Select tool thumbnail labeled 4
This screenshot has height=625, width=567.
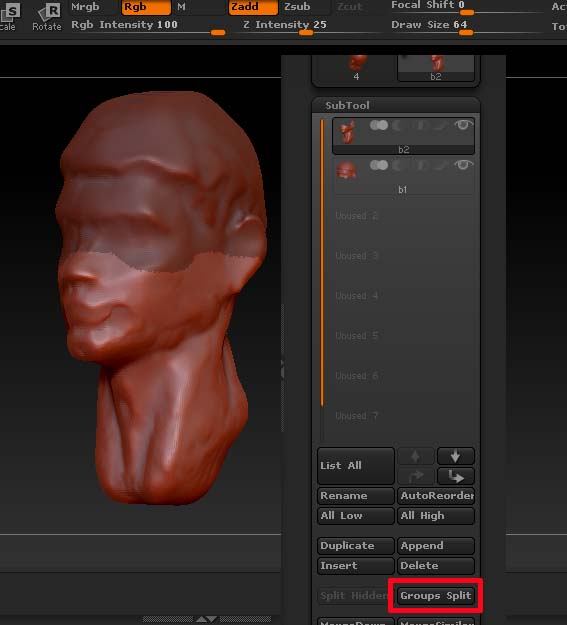pos(356,68)
